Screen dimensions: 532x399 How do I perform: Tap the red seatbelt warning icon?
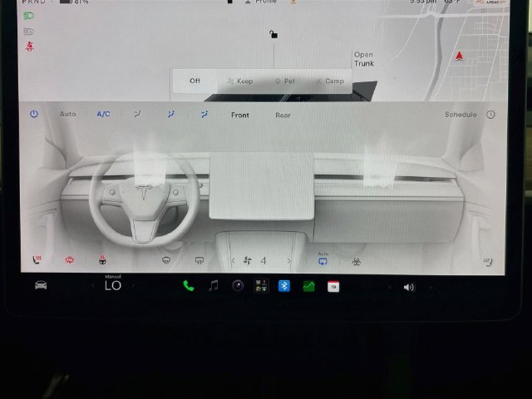[x=30, y=47]
